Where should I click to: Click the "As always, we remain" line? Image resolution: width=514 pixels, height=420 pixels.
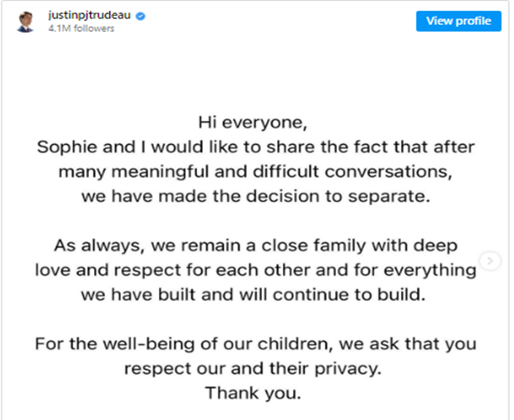pos(255,245)
